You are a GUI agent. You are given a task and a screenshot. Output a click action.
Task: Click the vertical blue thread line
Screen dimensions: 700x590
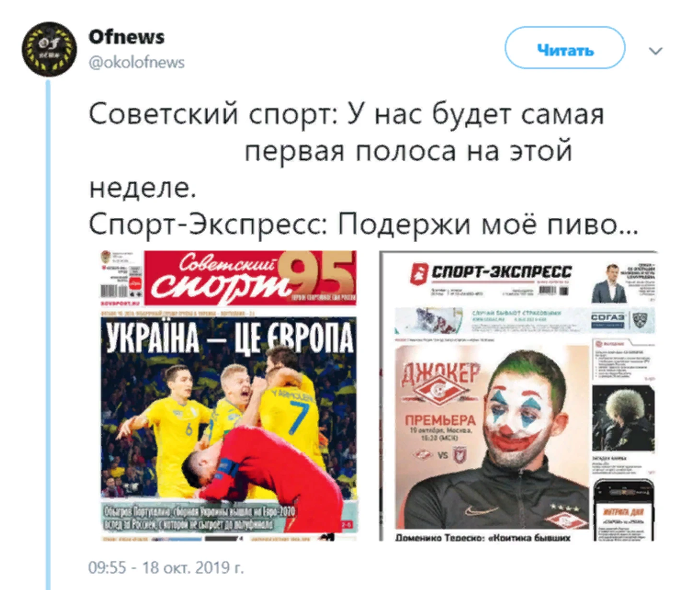(48, 335)
